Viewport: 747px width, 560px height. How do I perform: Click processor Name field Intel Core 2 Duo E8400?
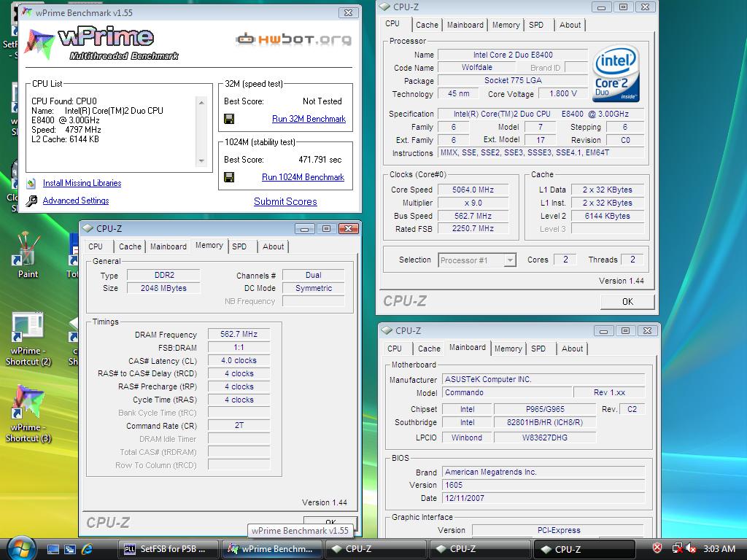[x=513, y=55]
